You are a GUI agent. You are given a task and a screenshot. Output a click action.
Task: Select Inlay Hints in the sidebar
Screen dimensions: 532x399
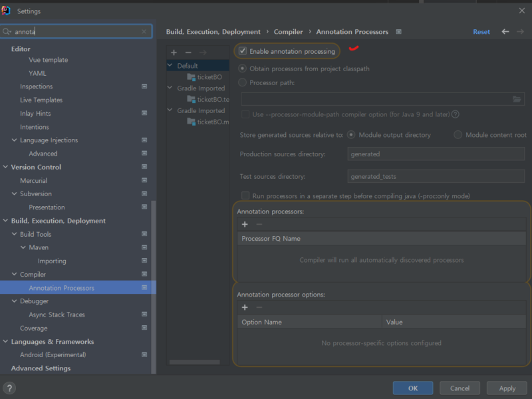35,113
